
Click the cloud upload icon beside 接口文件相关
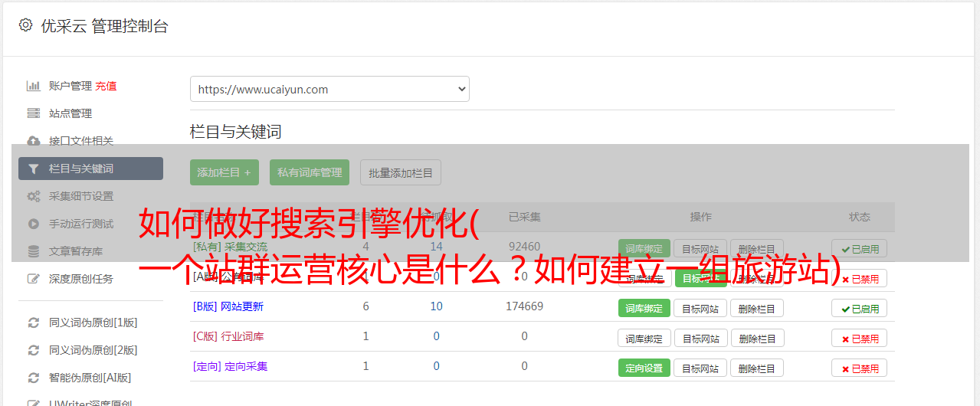(34, 141)
